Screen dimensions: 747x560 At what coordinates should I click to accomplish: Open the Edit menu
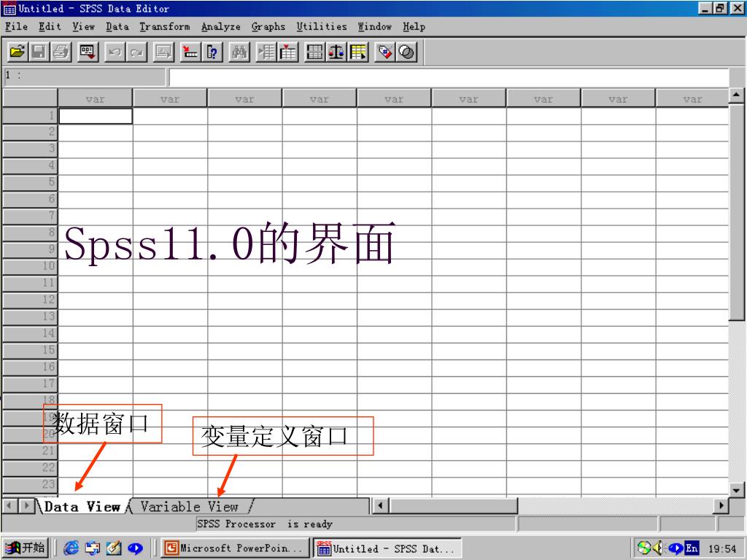[50, 27]
